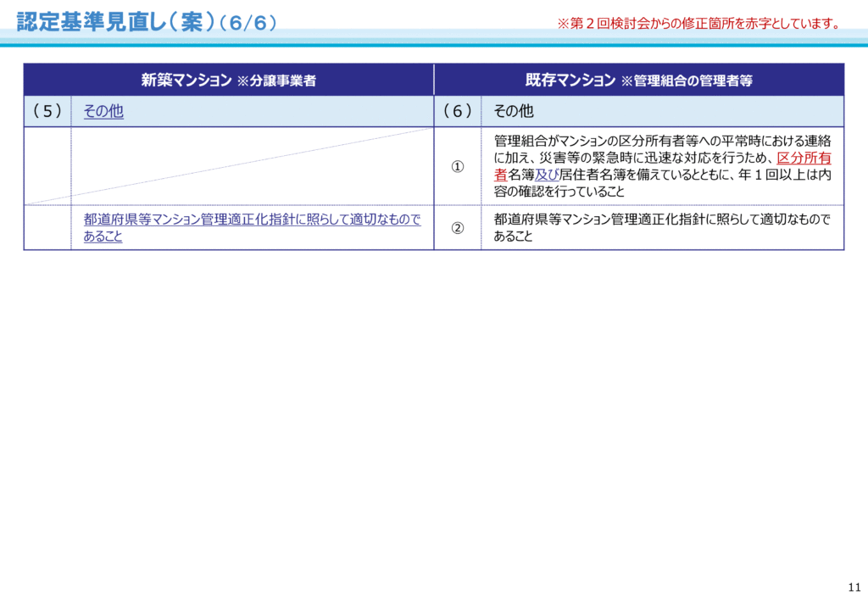Click the plain その他 heading beside (6)

[x=514, y=111]
